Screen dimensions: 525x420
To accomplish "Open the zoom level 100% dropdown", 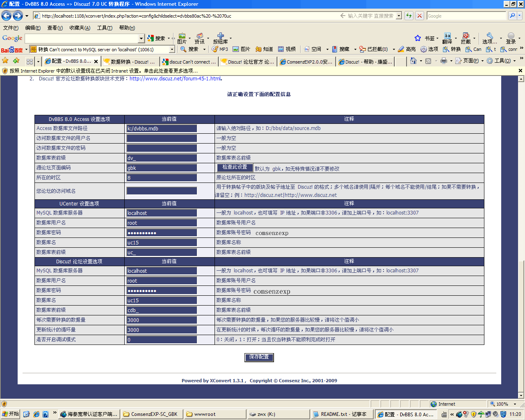I will pos(516,404).
